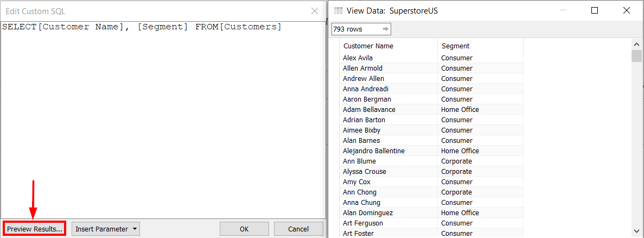Click inside the SQL query text area
The height and width of the screenshot is (238, 644).
pos(163,120)
